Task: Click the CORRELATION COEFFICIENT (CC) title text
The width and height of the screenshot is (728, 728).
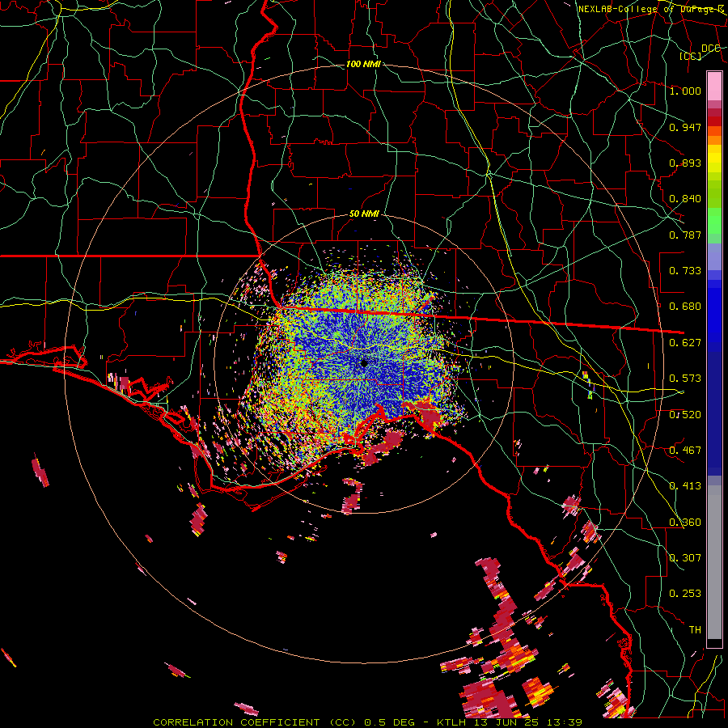Action: point(255,722)
